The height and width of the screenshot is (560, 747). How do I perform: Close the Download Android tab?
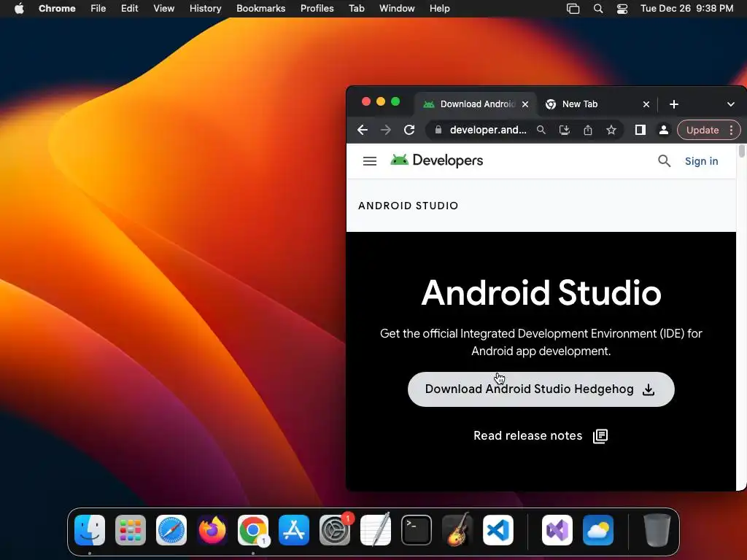point(525,104)
